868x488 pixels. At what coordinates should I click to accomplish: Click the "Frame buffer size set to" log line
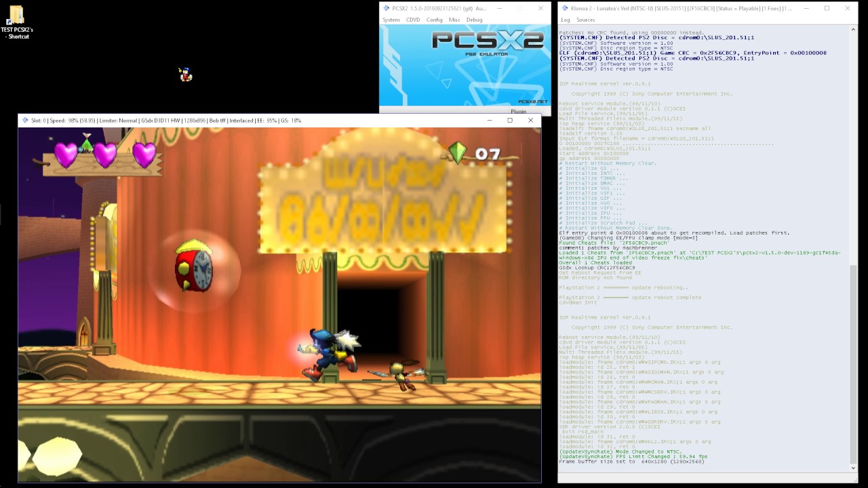[631, 462]
